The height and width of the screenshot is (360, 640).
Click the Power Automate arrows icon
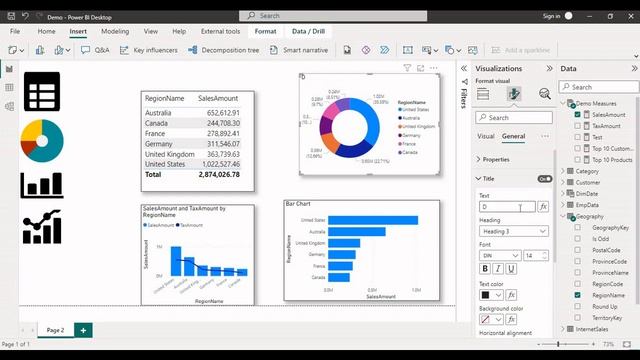384,50
